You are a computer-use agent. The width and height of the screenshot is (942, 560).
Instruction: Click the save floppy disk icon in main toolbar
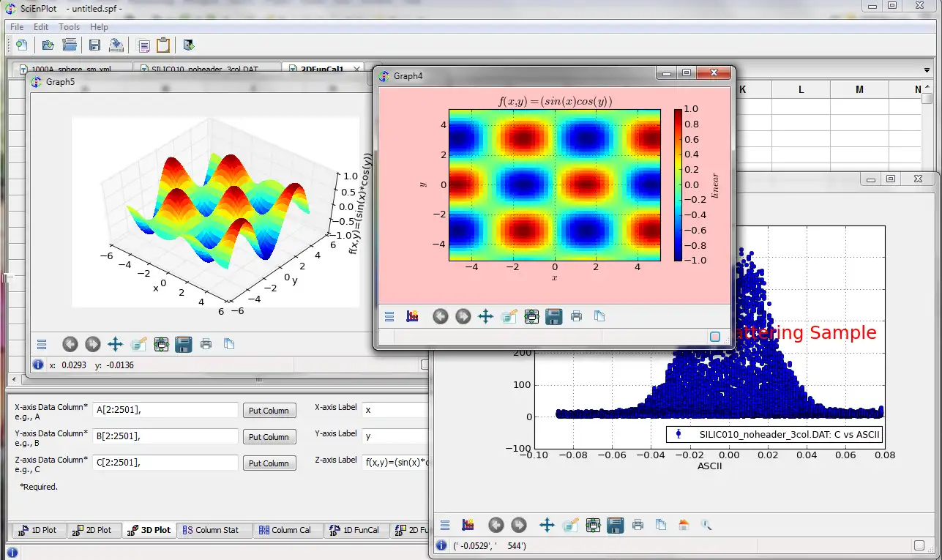coord(94,45)
